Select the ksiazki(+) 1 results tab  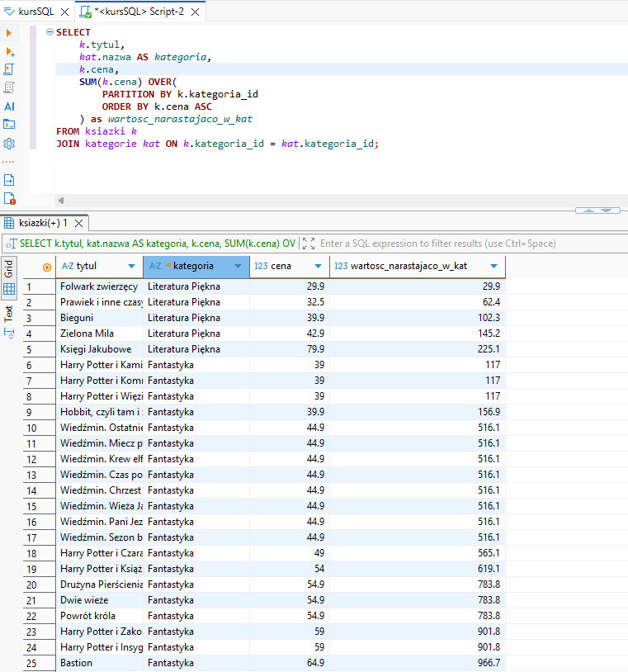(x=43, y=223)
